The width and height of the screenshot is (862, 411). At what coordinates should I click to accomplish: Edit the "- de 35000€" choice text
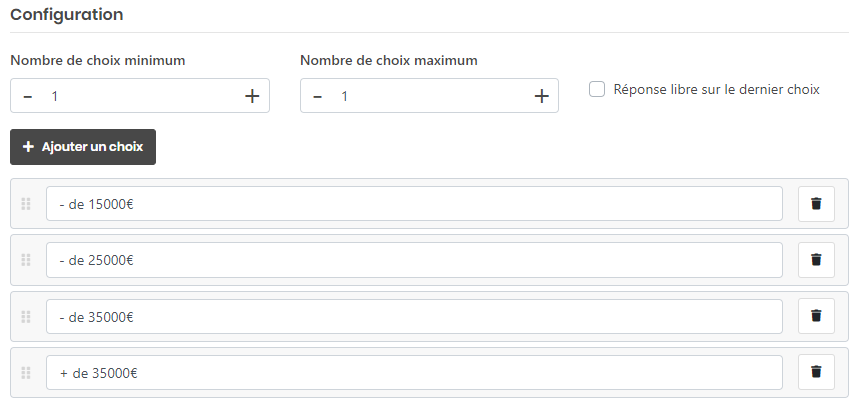[x=414, y=317]
